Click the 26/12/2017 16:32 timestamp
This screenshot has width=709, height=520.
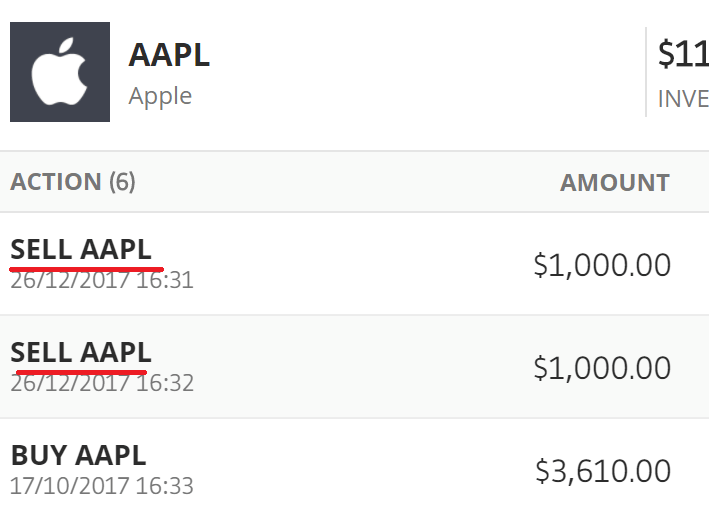(x=102, y=383)
